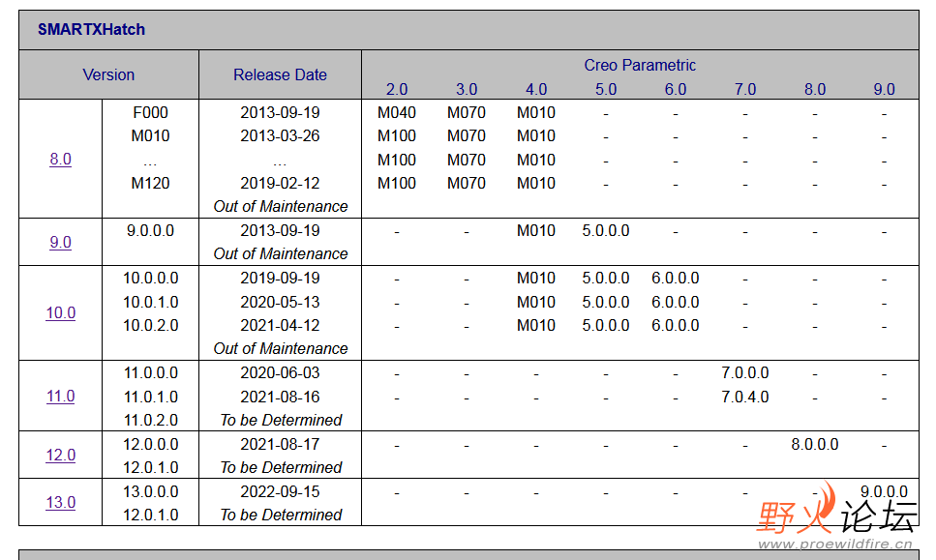Open the version 13.0 link
Viewport: 936px width, 560px height.
point(60,503)
